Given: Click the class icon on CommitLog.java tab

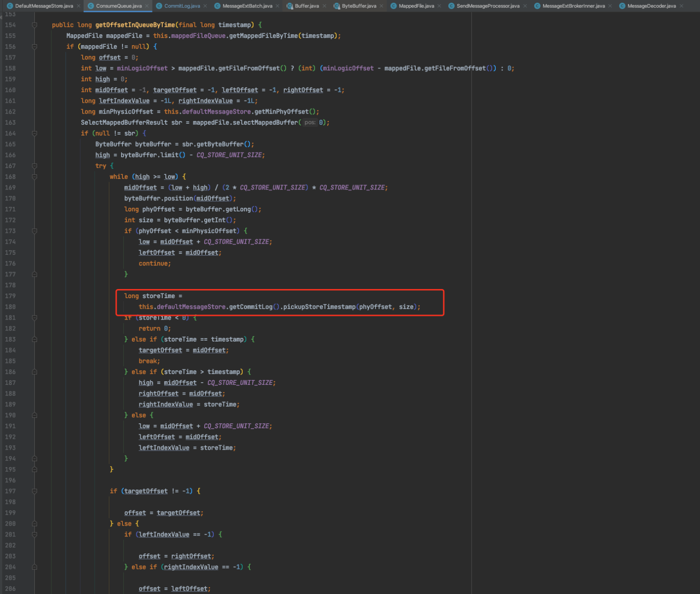Looking at the screenshot, I should tap(159, 6).
